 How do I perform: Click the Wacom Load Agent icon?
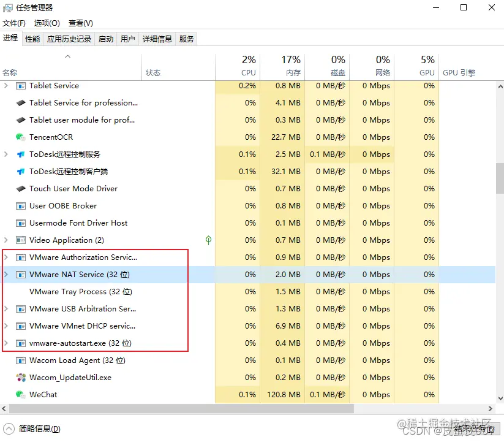21,360
